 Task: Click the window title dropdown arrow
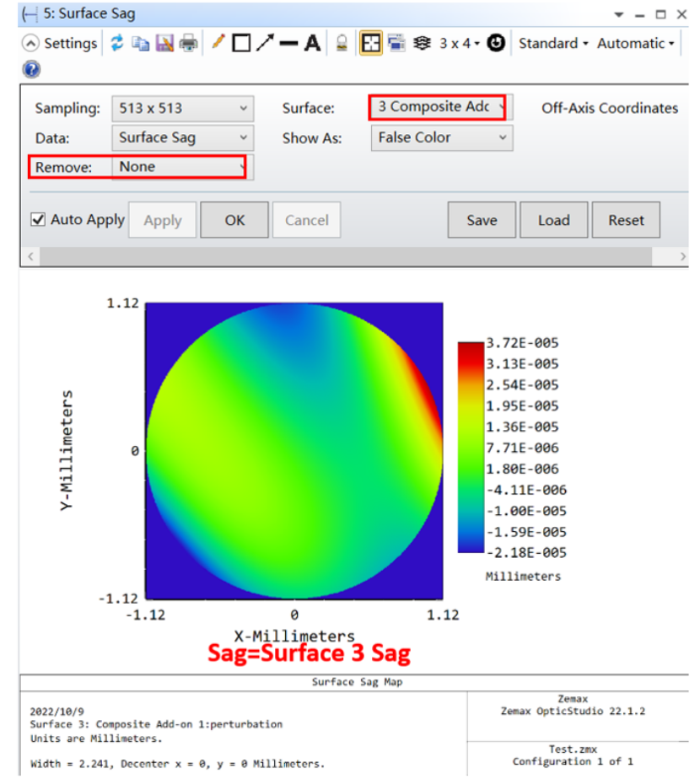pyautogui.click(x=619, y=14)
